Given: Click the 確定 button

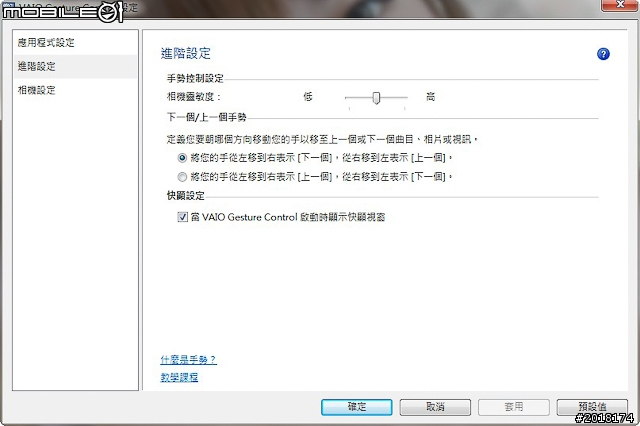Looking at the screenshot, I should 356,407.
